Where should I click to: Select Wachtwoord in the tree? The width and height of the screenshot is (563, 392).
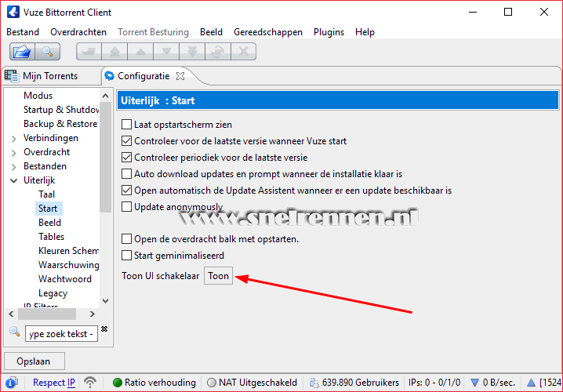[65, 279]
